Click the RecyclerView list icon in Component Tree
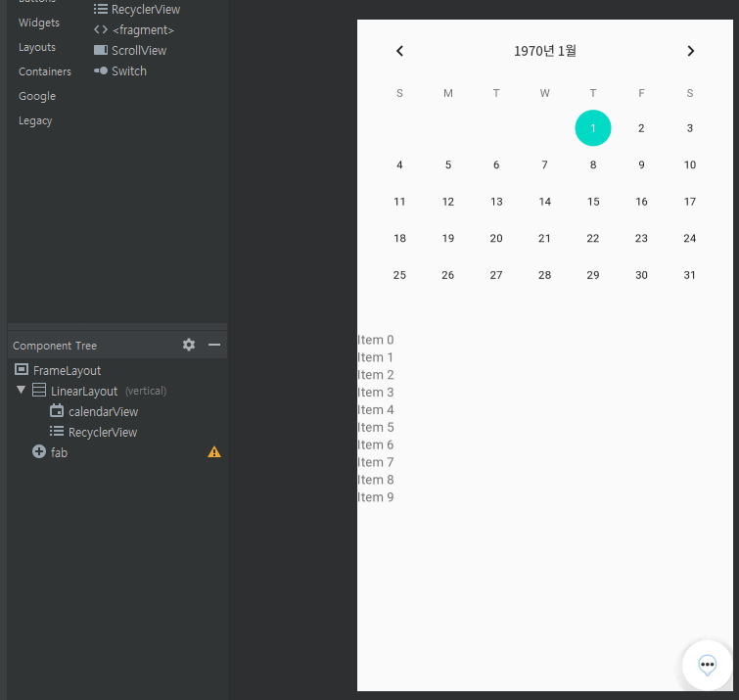 tap(57, 432)
